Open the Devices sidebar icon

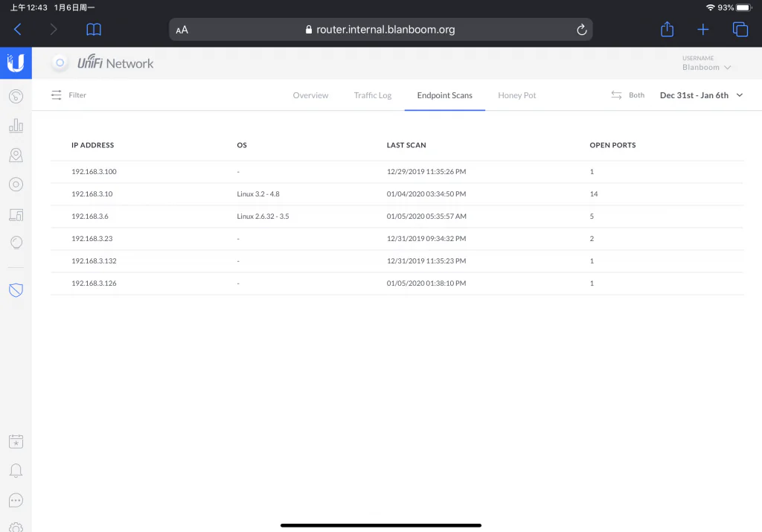tap(16, 185)
